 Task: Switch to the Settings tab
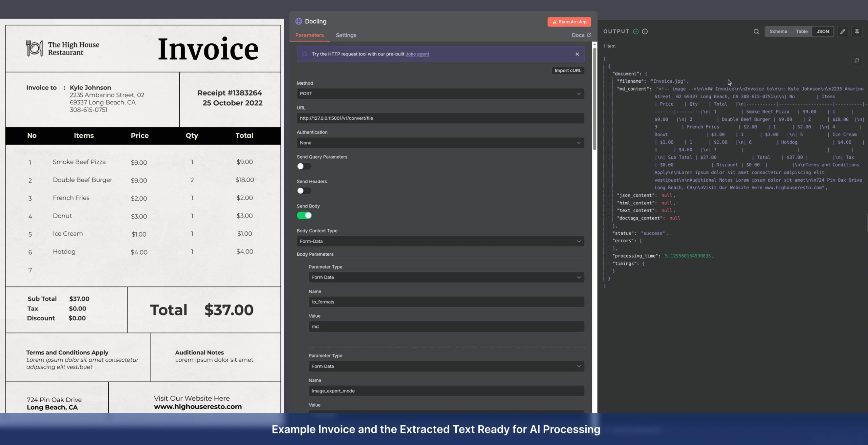click(346, 35)
